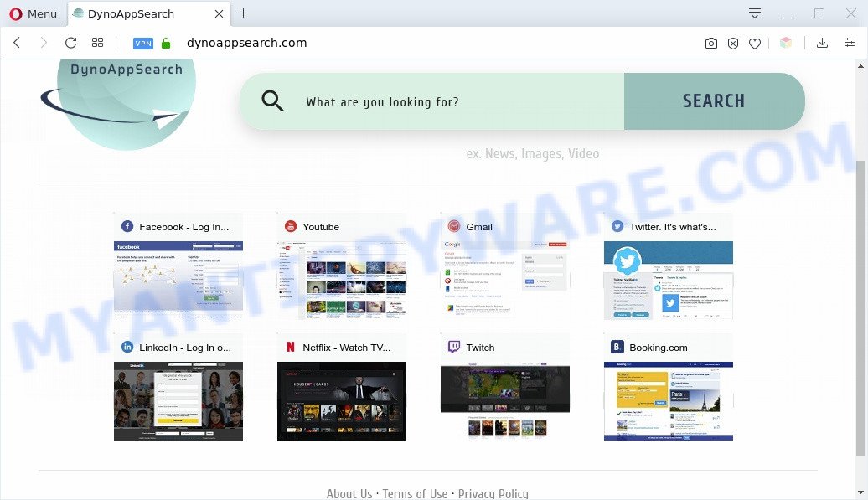Open Twitter. It's what's... link
Viewport: 868px width, 500px height.
coord(673,227)
